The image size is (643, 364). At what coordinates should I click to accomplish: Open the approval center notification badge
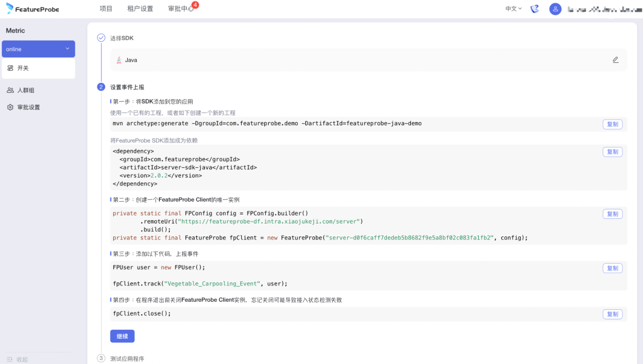tap(195, 5)
